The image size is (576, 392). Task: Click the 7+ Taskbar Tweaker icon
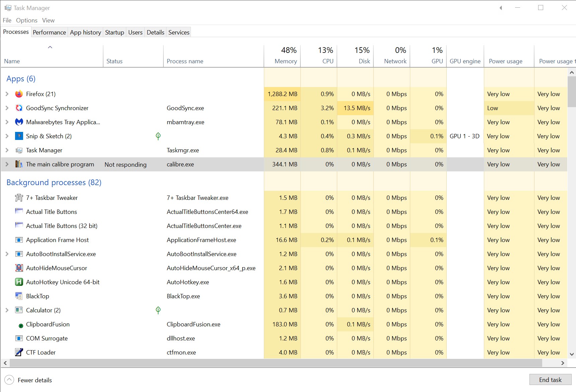pyautogui.click(x=19, y=198)
